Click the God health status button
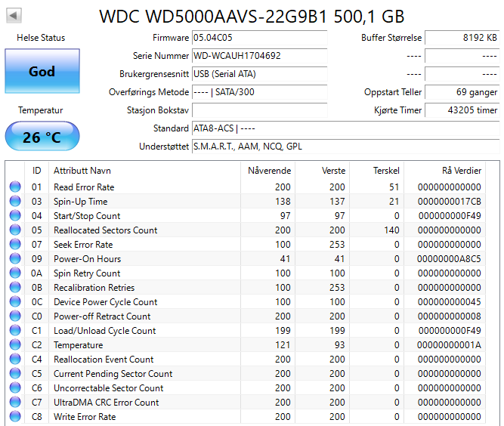504x426 pixels. (42, 72)
